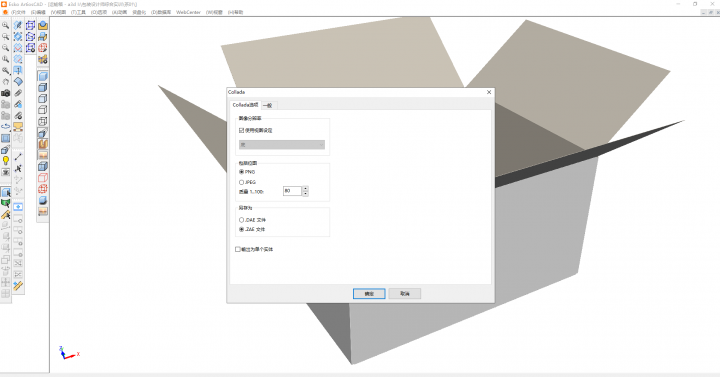Select the pan hand tool
720x377 pixels.
coord(6,82)
